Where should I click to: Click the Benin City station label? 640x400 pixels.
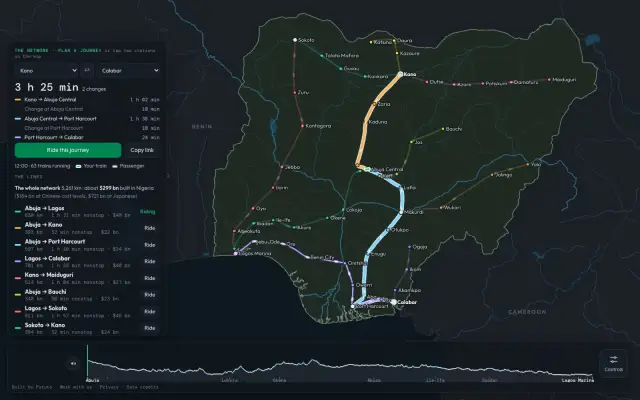click(x=322, y=257)
